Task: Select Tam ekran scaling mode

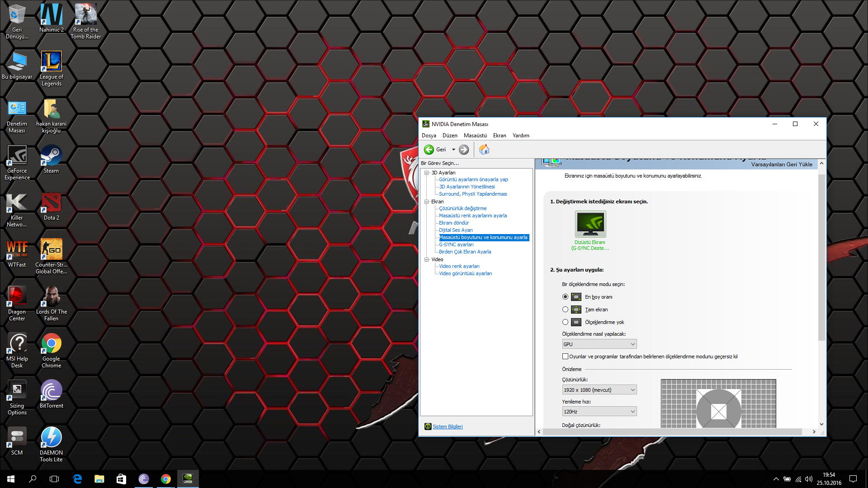Action: (565, 310)
